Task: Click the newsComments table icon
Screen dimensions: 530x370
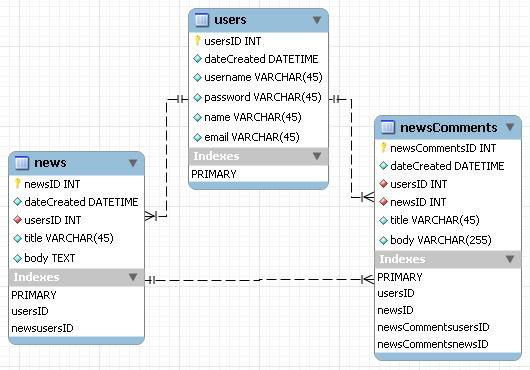Action: [388, 127]
